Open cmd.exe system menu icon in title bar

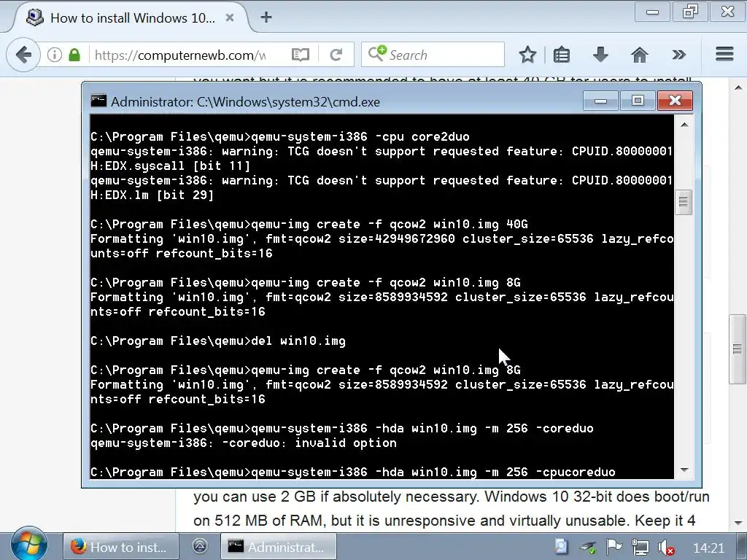[98, 101]
